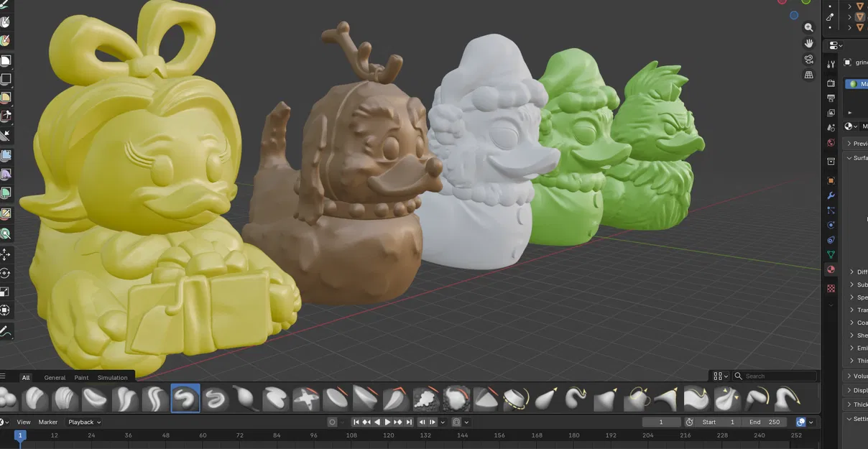868x449 pixels.
Task: Choose the cylinder brush with dashed yellow ring
Action: coord(516,398)
